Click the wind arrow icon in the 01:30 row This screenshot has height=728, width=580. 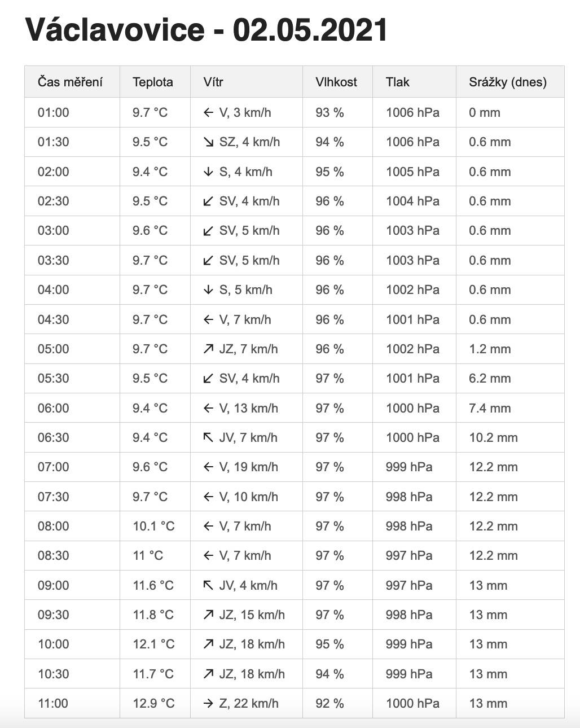[x=209, y=142]
